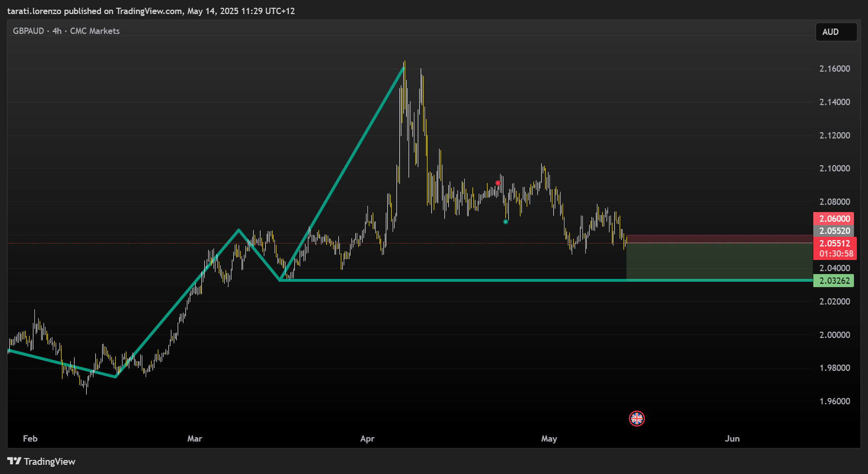
Task: Click the 01:30:58 countdown timer
Action: [x=835, y=254]
